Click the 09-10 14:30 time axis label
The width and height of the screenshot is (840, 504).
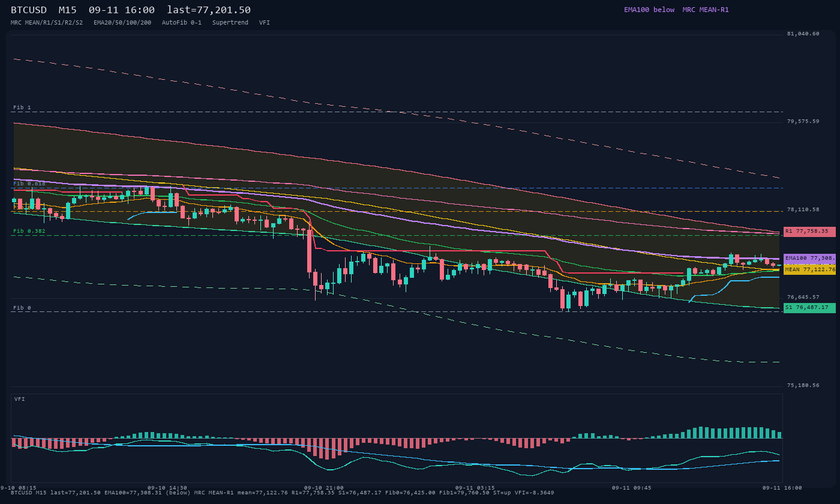click(x=167, y=488)
